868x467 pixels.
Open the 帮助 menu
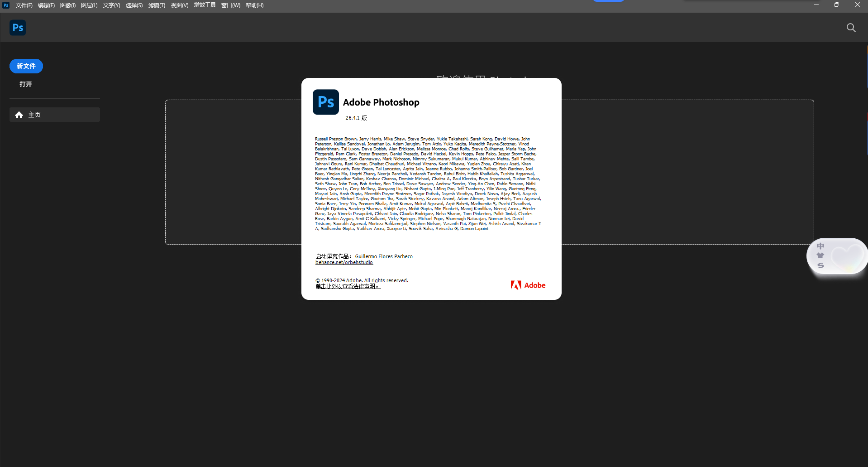click(x=254, y=5)
